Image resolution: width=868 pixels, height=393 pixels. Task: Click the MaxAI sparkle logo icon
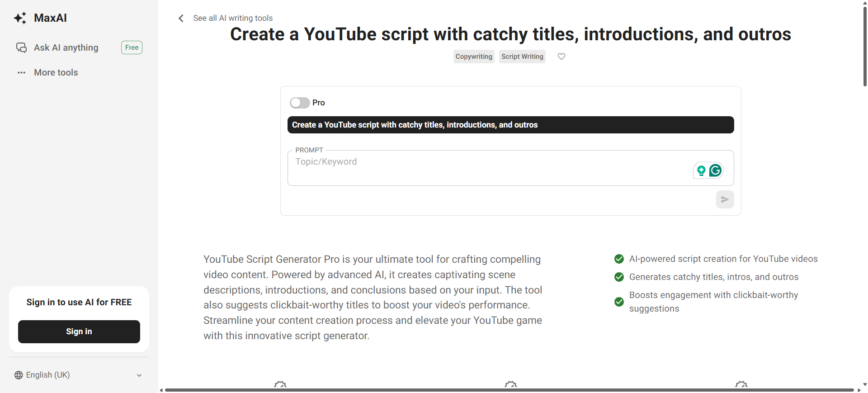pos(20,18)
